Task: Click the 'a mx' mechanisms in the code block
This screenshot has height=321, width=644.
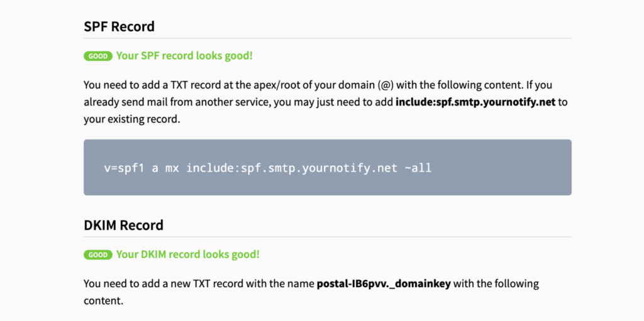Action: tap(165, 168)
